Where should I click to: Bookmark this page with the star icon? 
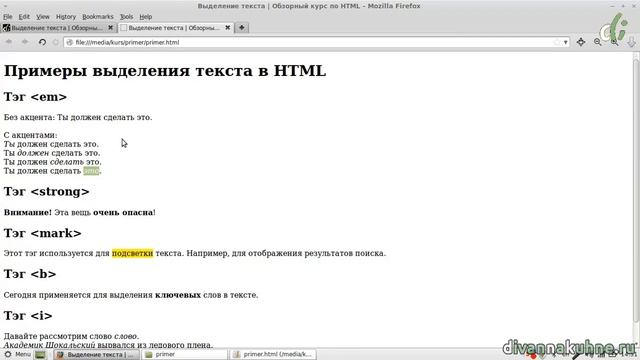557,42
